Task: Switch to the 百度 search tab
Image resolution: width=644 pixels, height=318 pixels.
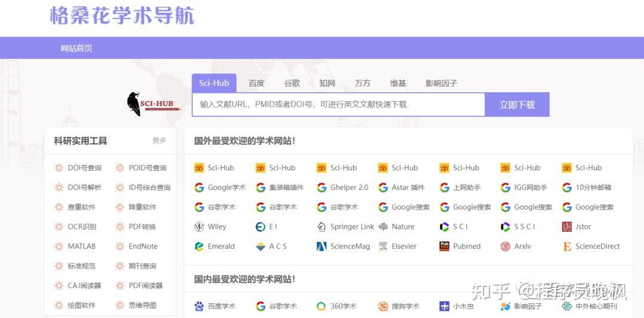Action: point(256,83)
